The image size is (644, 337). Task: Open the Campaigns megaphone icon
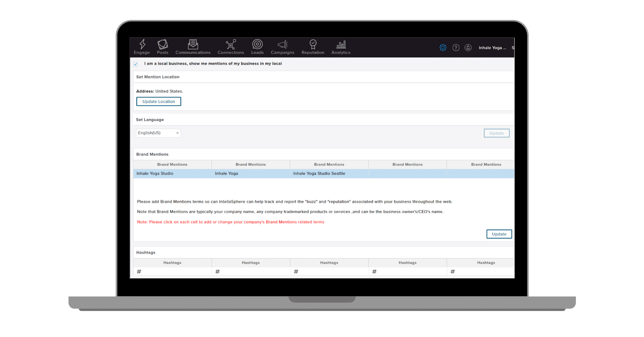[283, 44]
